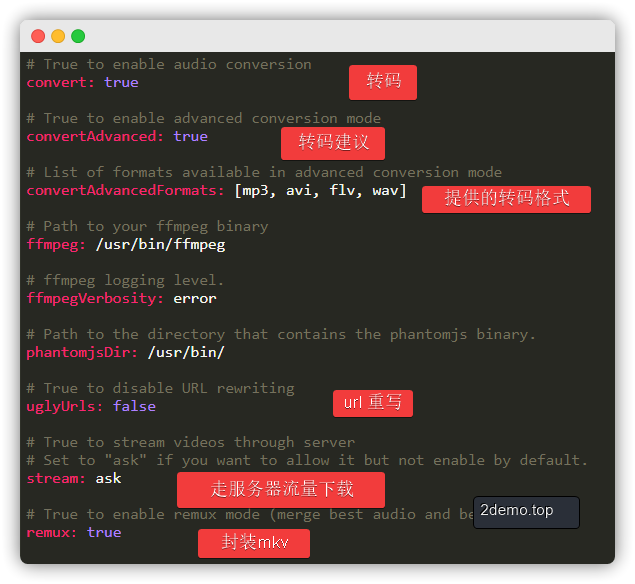Image resolution: width=635 pixels, height=584 pixels.
Task: Click the yellow minimize window dot
Action: (x=58, y=36)
